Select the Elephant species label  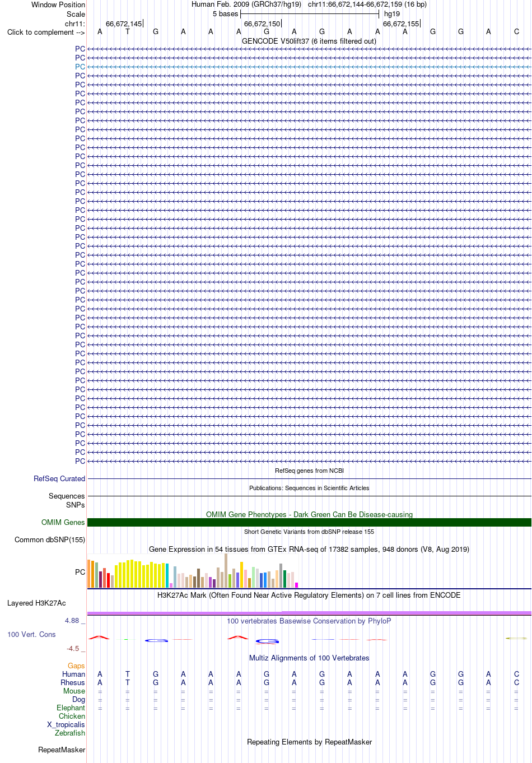[71, 708]
